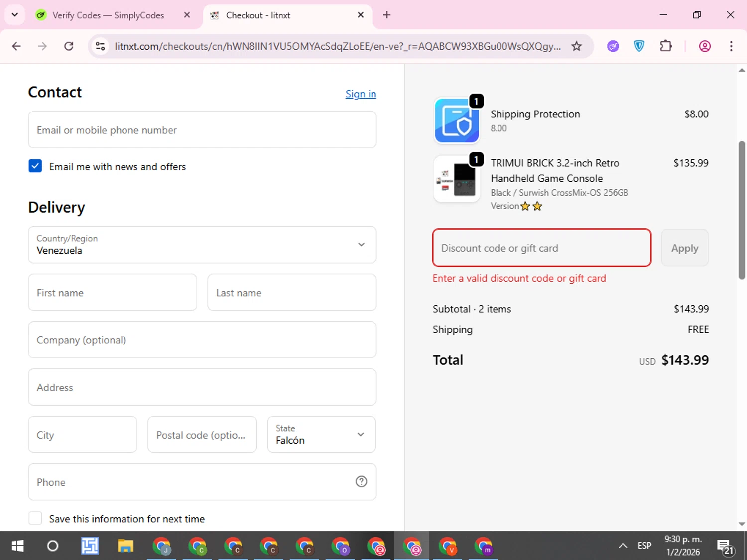This screenshot has width=747, height=560.
Task: Open the Chrome profile avatar
Action: point(705,46)
